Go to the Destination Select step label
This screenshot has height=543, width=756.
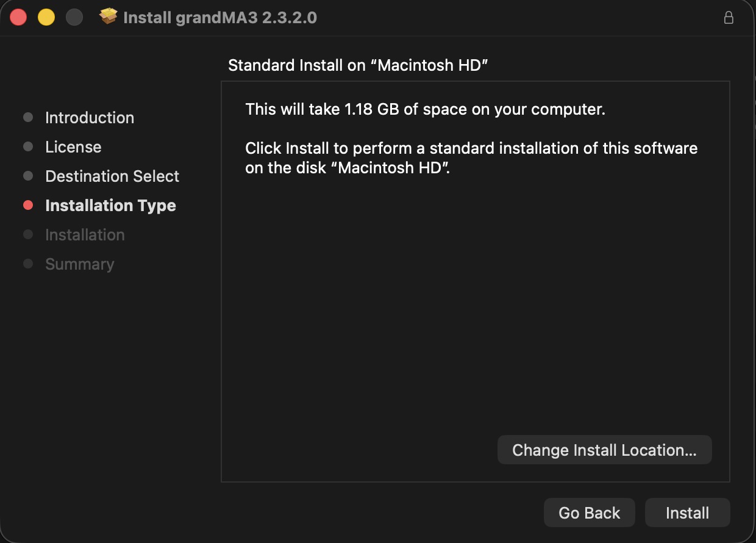pos(112,176)
